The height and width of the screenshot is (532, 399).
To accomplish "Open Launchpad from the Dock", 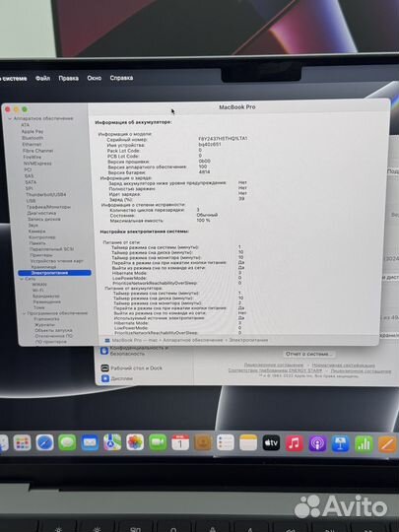I will (x=22, y=442).
